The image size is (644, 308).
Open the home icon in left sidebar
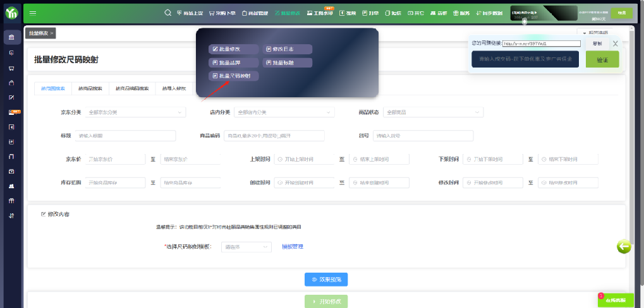click(x=11, y=38)
